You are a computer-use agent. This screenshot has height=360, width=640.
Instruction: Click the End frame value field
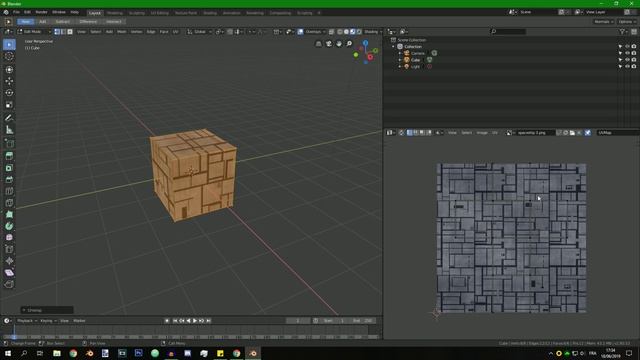pyautogui.click(x=362, y=321)
